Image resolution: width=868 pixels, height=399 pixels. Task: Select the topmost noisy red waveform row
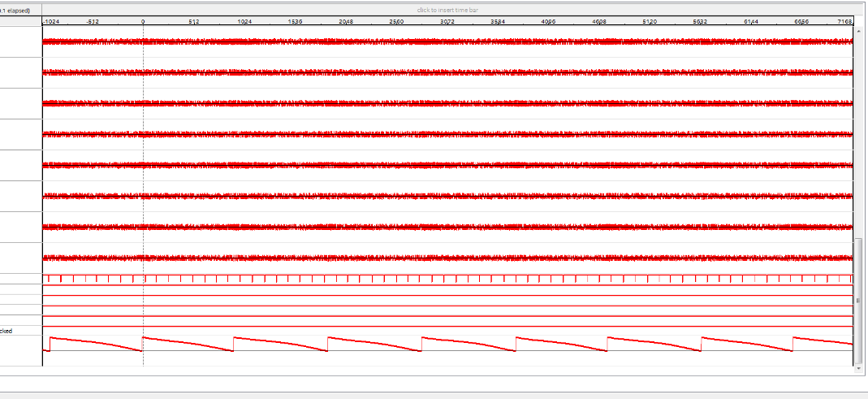[447, 41]
